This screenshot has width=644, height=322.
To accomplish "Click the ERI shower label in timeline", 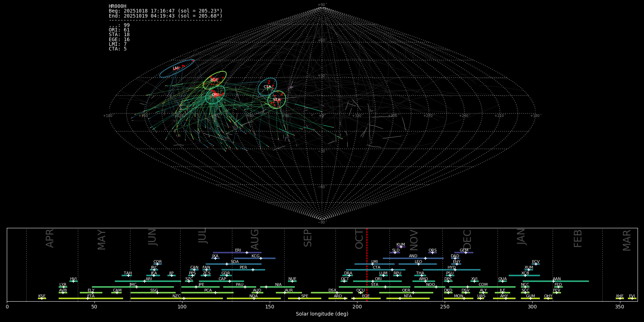I will click(x=238, y=250).
